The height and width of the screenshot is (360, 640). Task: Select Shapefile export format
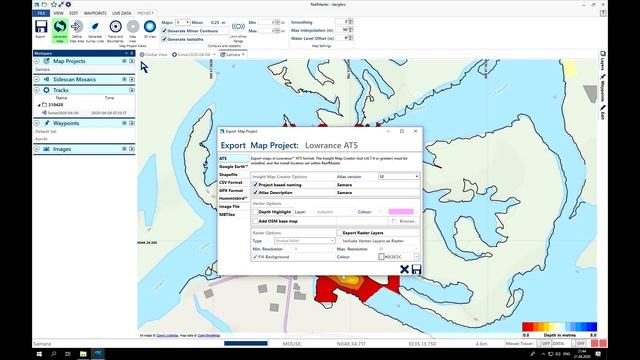click(233, 174)
